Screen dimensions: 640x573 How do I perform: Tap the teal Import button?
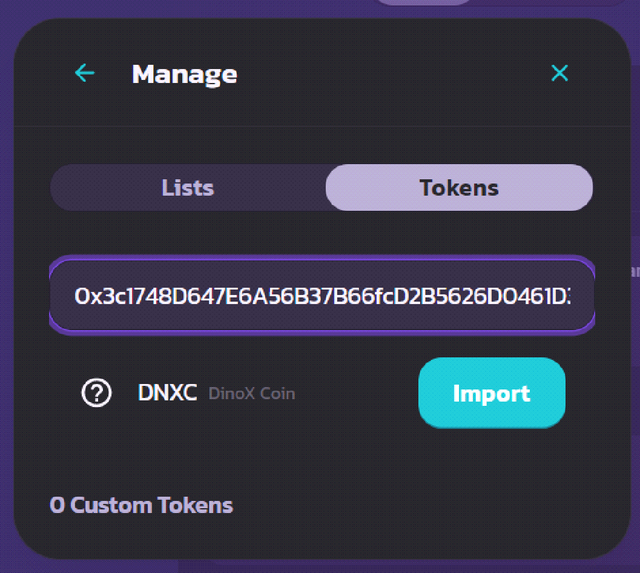click(492, 393)
